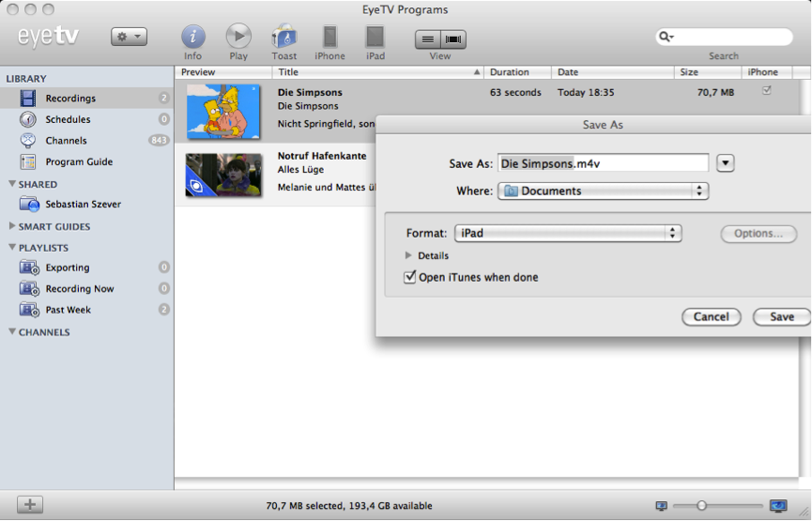Expand the Save As browser arrow
The height and width of the screenshot is (521, 812).
pyautogui.click(x=725, y=163)
